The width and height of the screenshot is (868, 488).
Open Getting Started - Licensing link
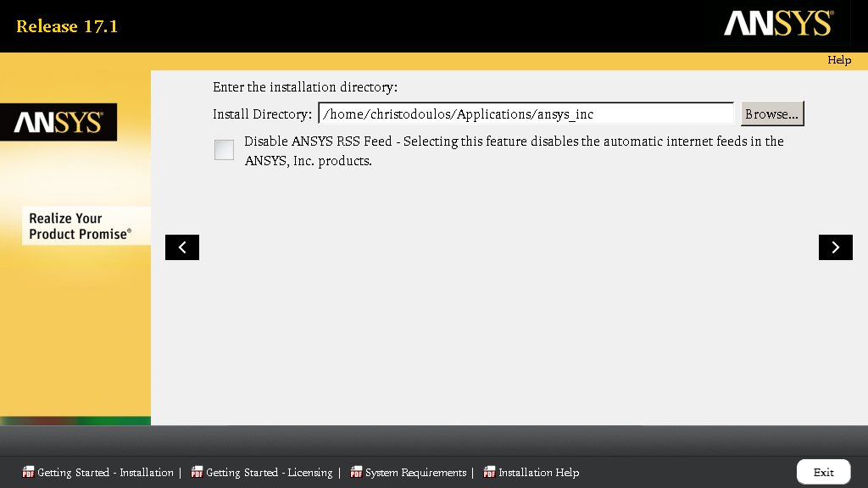pos(269,473)
